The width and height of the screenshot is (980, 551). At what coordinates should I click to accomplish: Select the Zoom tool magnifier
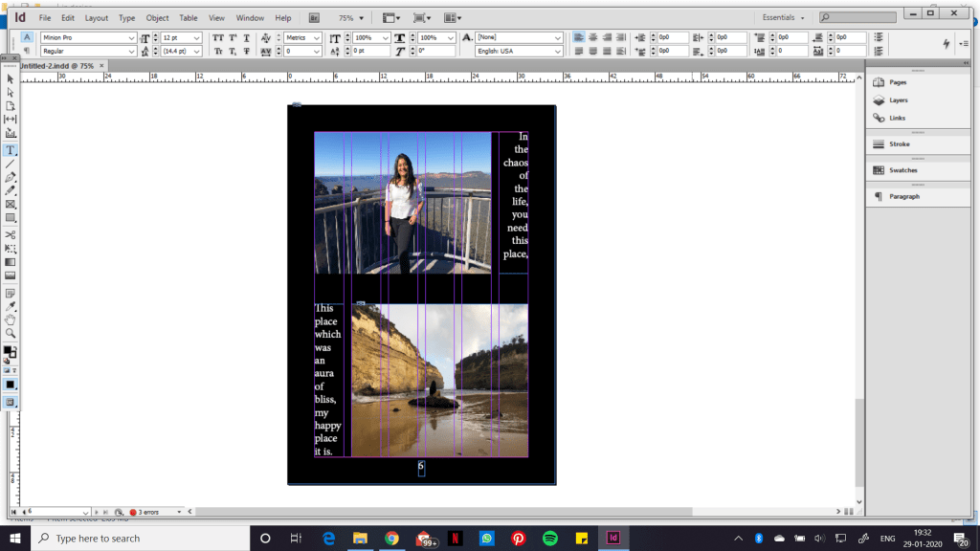(x=11, y=333)
